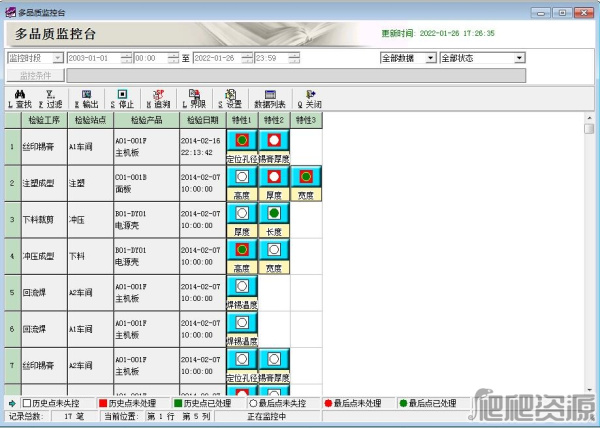Open the 全部状态 dropdown
This screenshot has height=428, width=600.
click(519, 58)
